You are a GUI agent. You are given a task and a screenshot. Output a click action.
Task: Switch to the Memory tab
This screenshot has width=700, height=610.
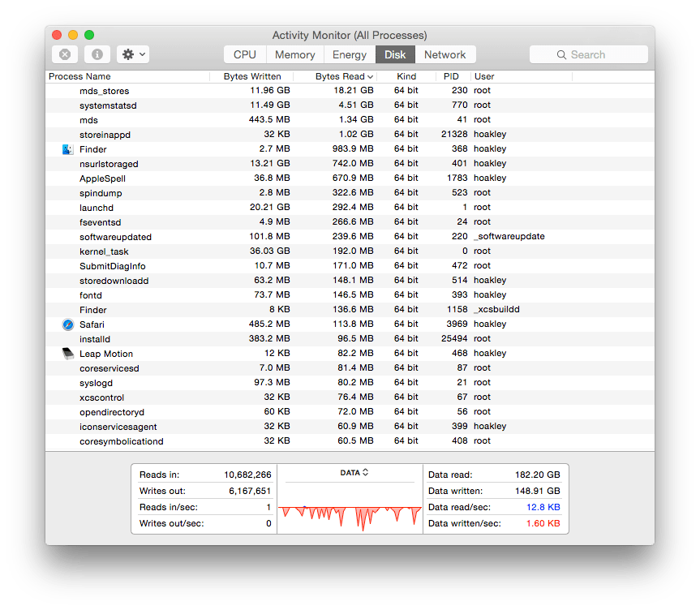click(294, 54)
